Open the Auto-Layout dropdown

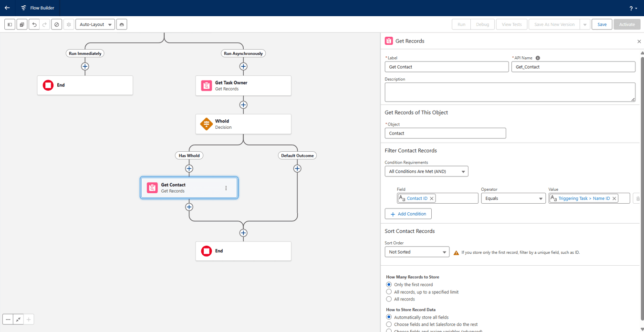(95, 24)
